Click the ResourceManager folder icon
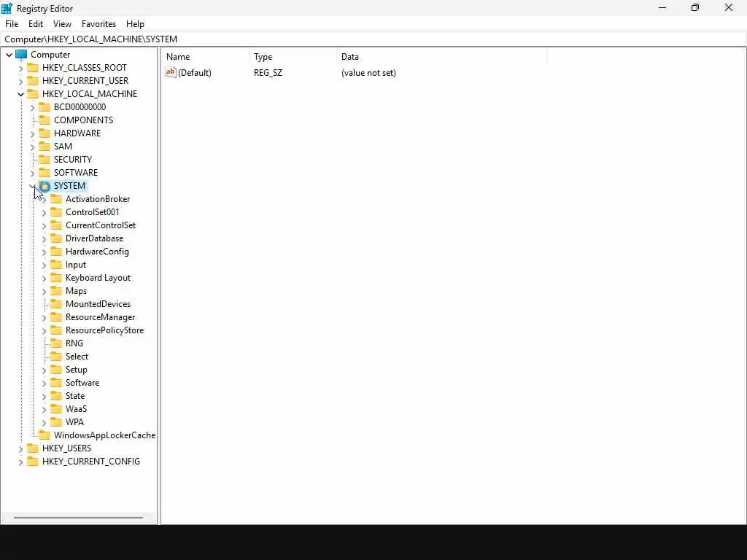Viewport: 747px width, 560px height. coord(56,317)
